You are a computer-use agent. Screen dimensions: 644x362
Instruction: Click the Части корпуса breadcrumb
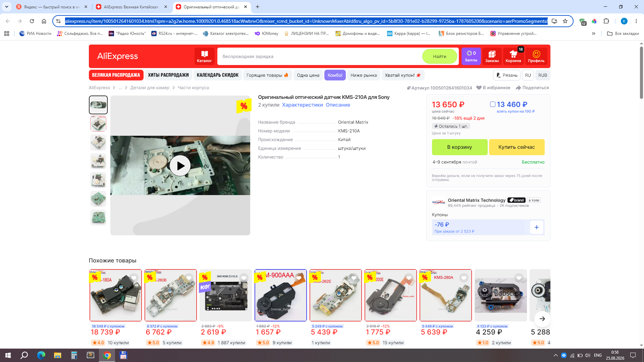tap(193, 88)
